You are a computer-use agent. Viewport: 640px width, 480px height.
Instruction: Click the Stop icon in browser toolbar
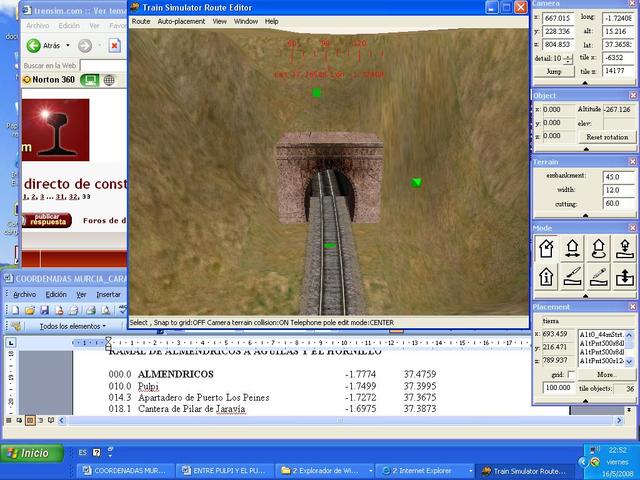(115, 46)
